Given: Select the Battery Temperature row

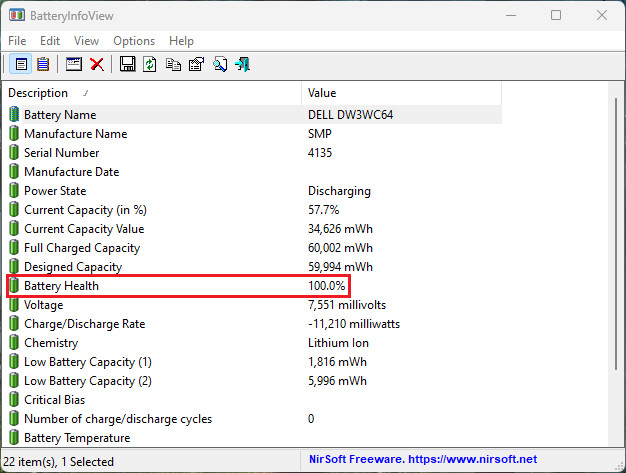Looking at the screenshot, I should point(254,437).
